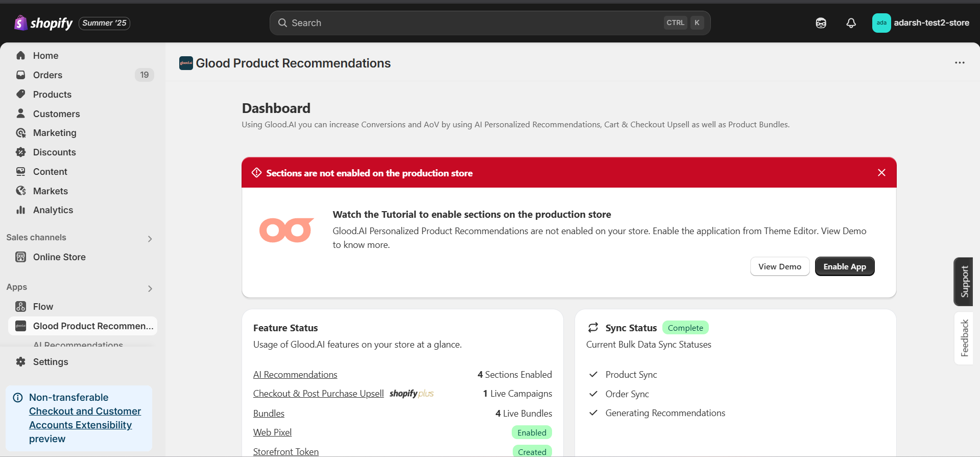Open the adarsh-test2-store account menu
This screenshot has height=457, width=980.
(921, 23)
